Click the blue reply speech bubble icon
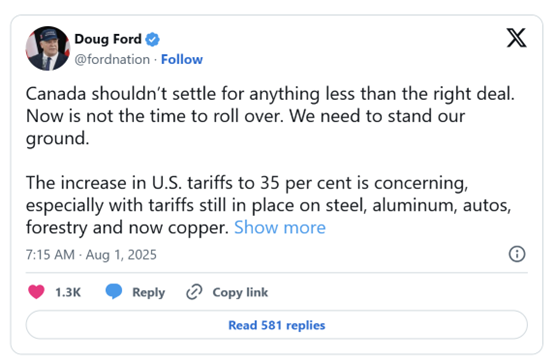 click(114, 292)
